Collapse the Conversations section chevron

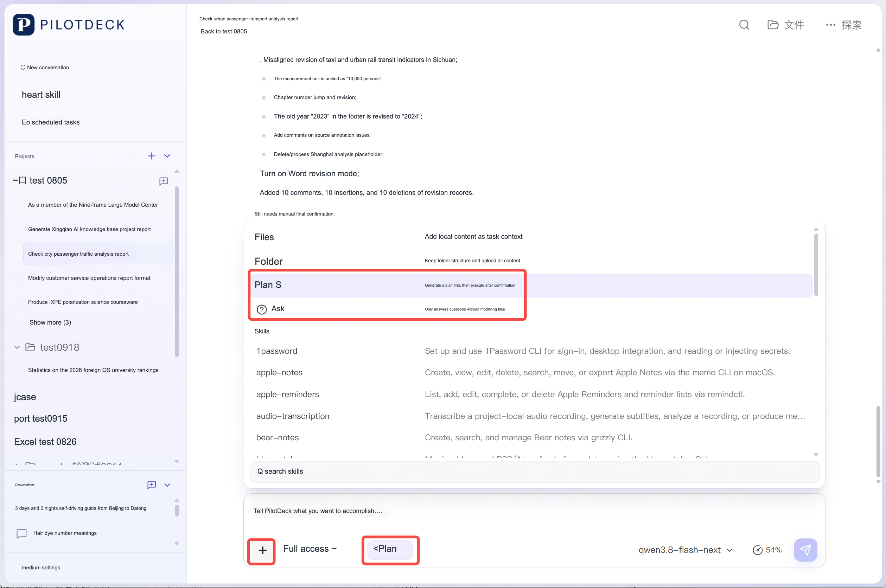[x=167, y=485]
